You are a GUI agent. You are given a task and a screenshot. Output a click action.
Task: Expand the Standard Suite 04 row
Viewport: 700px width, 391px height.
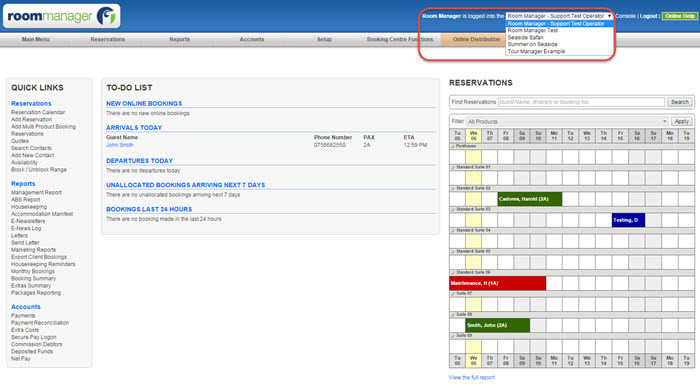pyautogui.click(x=453, y=230)
